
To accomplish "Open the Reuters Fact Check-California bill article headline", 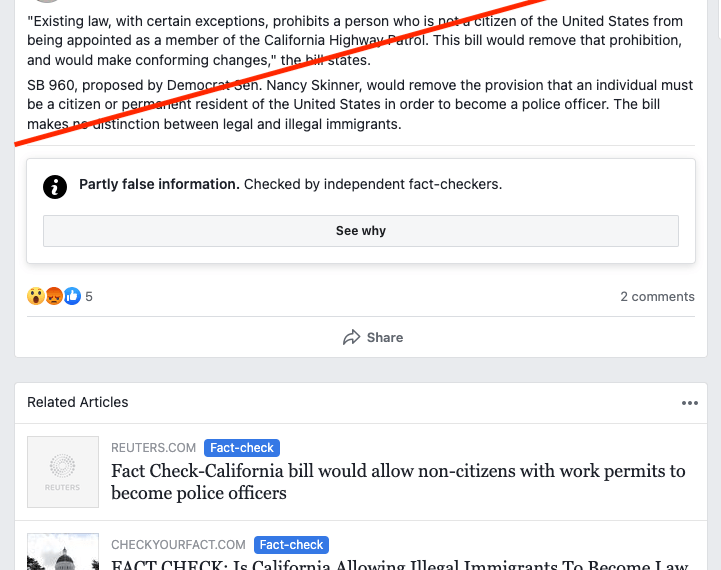I will tap(398, 482).
